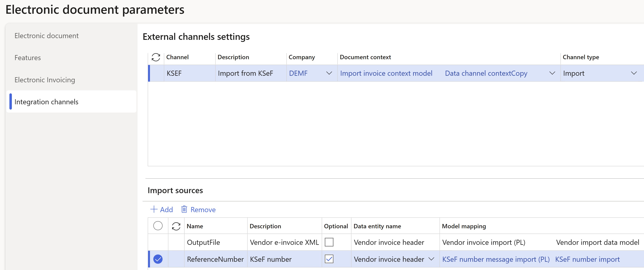Select the Vendor invoice import (PL) cell
The width and height of the screenshot is (644, 270).
click(484, 242)
